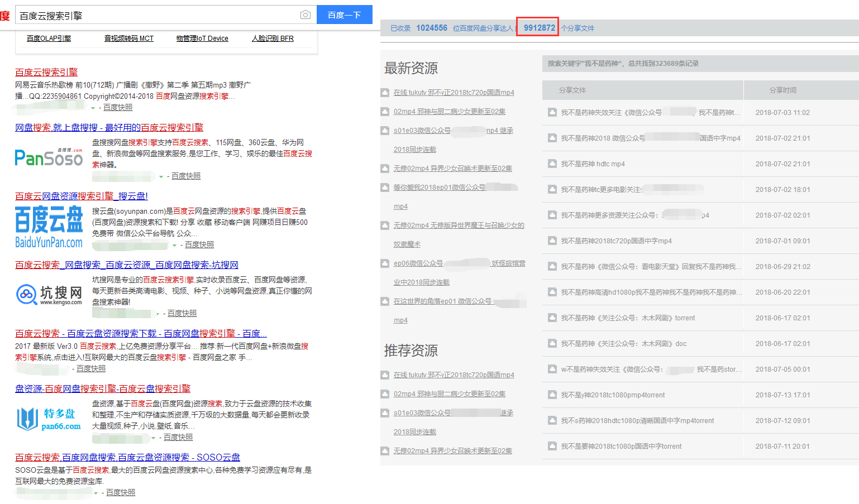Viewport: 859px width, 504px height.
Task: Open dropdown arrow under the 坑搜网 result
Action: tap(158, 314)
